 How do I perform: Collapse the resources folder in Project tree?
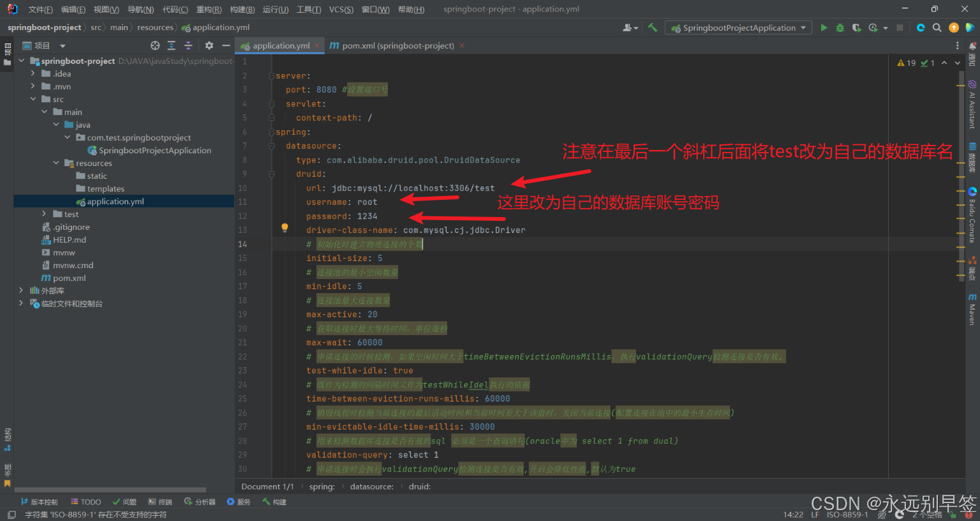click(56, 163)
